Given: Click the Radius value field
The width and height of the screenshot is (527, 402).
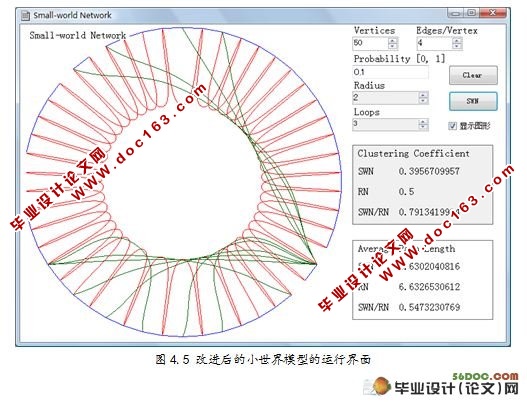Looking at the screenshot, I should [386, 98].
